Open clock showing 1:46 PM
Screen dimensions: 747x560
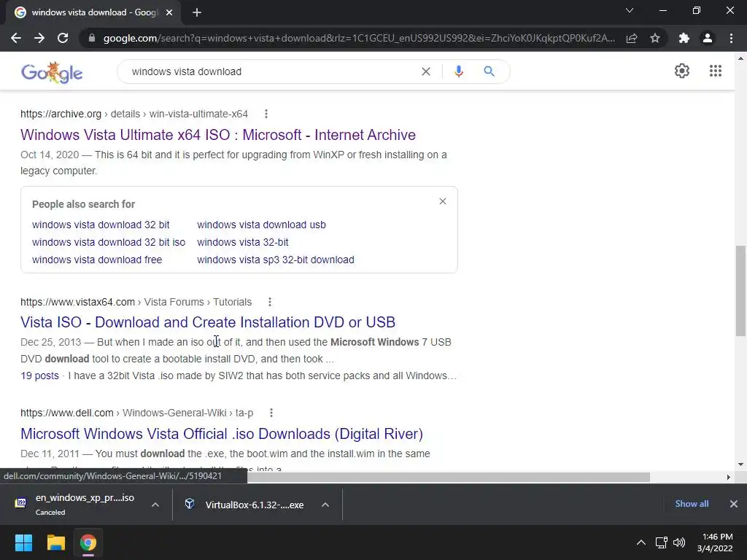coord(715,542)
